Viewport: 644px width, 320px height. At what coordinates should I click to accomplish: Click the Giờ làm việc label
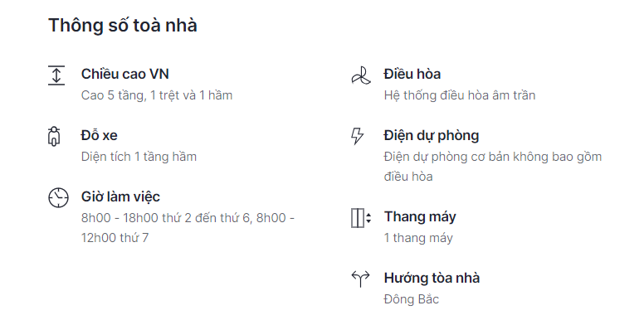120,196
